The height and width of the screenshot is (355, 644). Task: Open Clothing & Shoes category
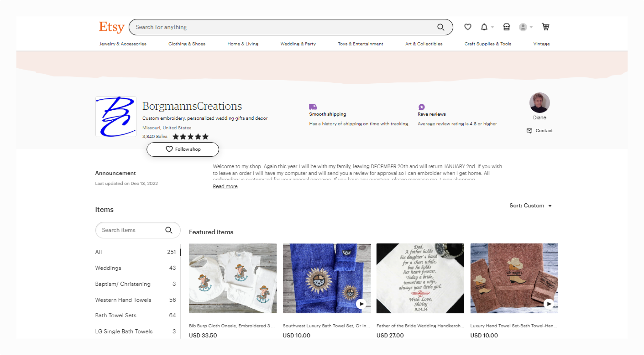pyautogui.click(x=187, y=44)
